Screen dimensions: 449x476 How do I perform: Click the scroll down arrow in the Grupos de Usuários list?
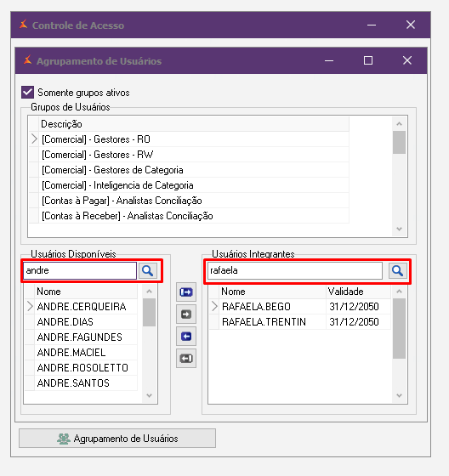point(399,229)
